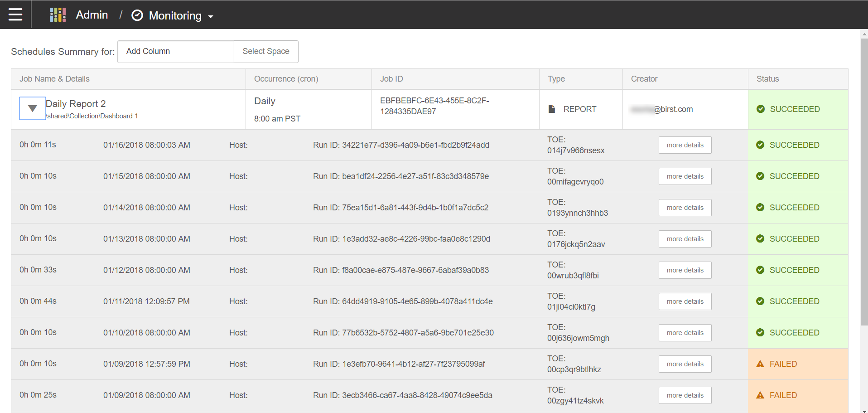Screen dimensions: 868x413
Task: Click success check icon for 01/16/2018 run
Action: [x=760, y=145]
